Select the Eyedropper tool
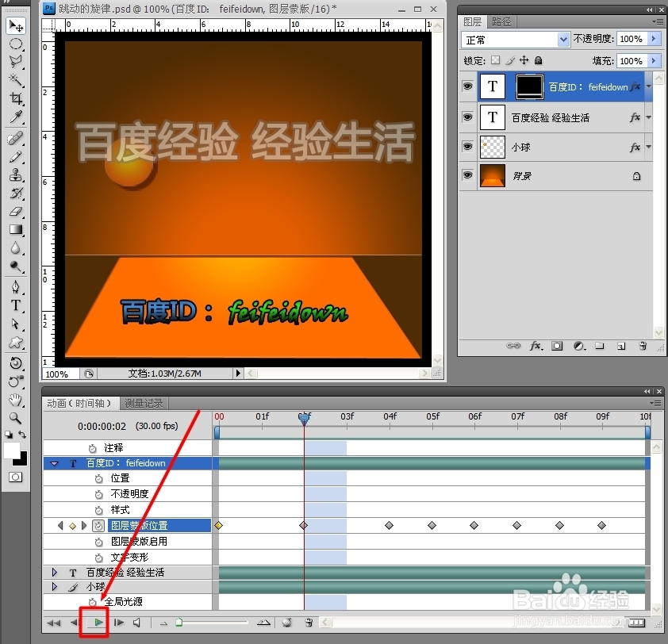Viewport: 668px width, 644px height. [16, 117]
